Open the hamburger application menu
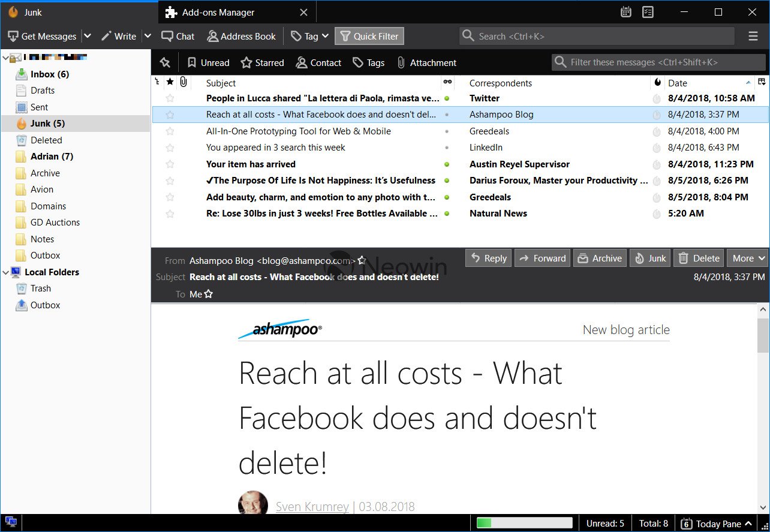Viewport: 770px width, 532px height. (x=753, y=37)
